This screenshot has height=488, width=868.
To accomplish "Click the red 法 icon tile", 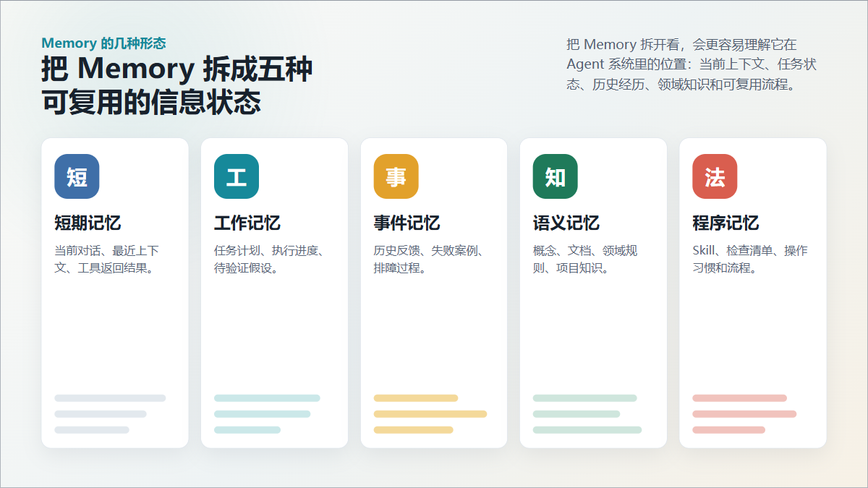I will pos(715,176).
